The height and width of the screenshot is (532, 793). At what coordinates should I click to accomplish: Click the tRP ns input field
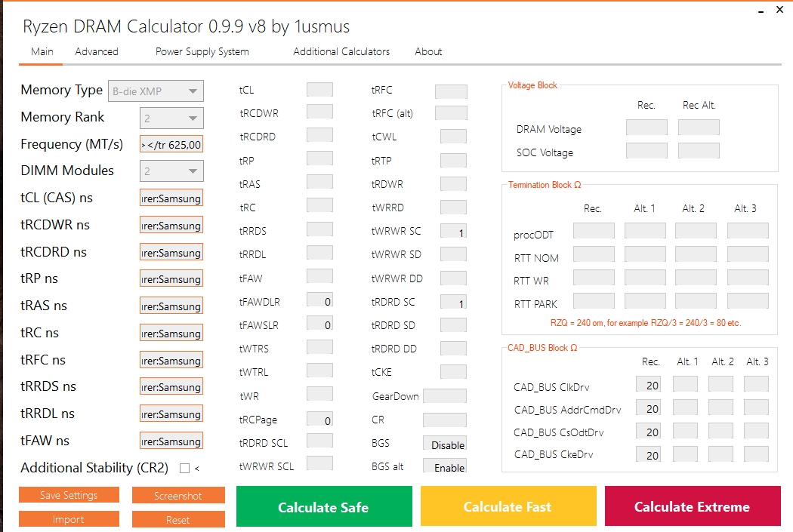171,279
